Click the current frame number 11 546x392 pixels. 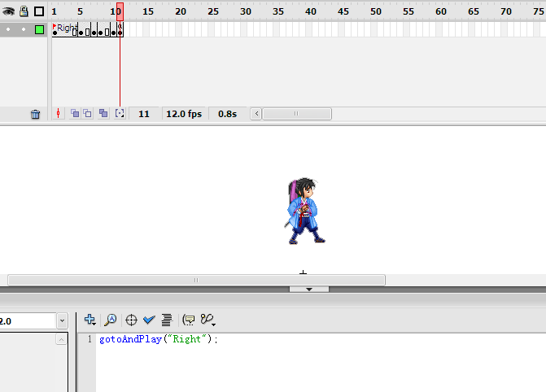144,114
